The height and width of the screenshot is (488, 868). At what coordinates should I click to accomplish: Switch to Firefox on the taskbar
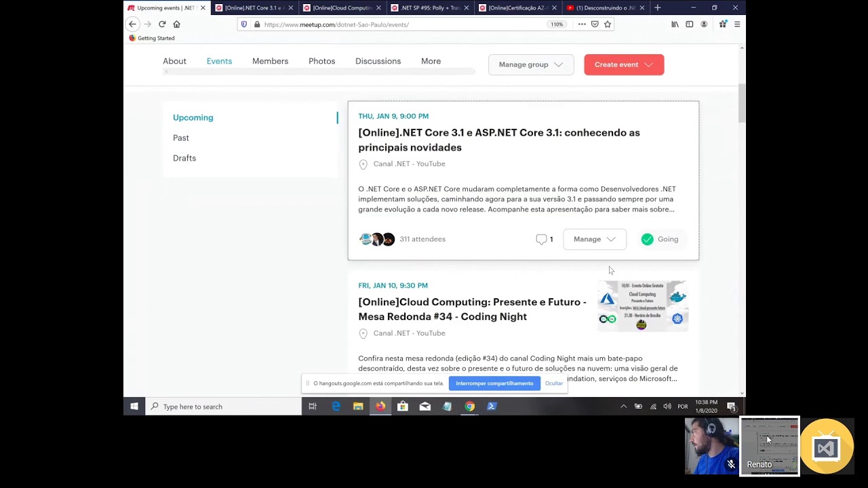coord(380,406)
